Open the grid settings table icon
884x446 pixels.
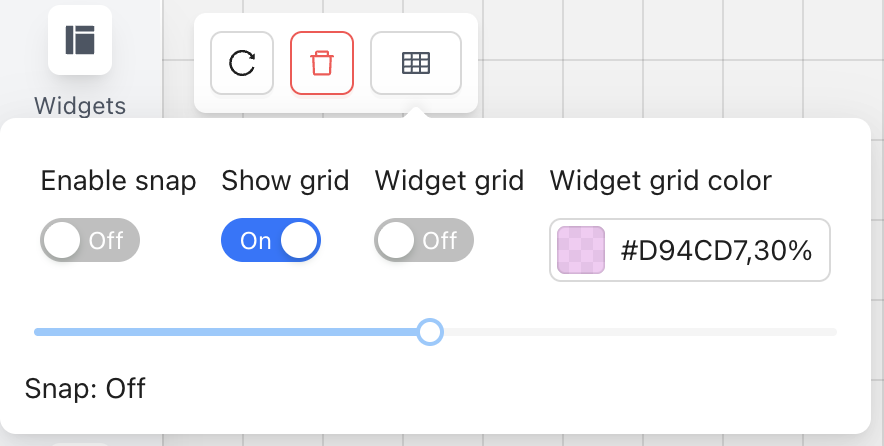coord(416,63)
